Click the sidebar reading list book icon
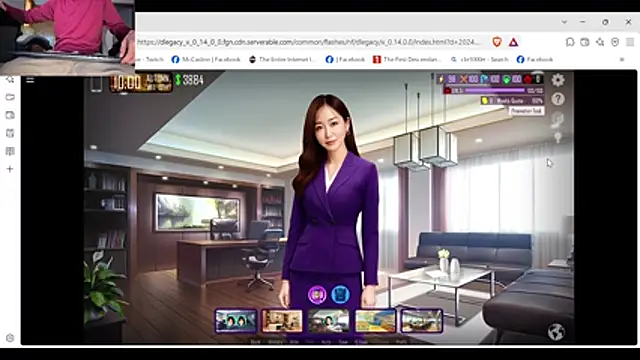Viewport: 640px width, 360px height. pos(10,151)
